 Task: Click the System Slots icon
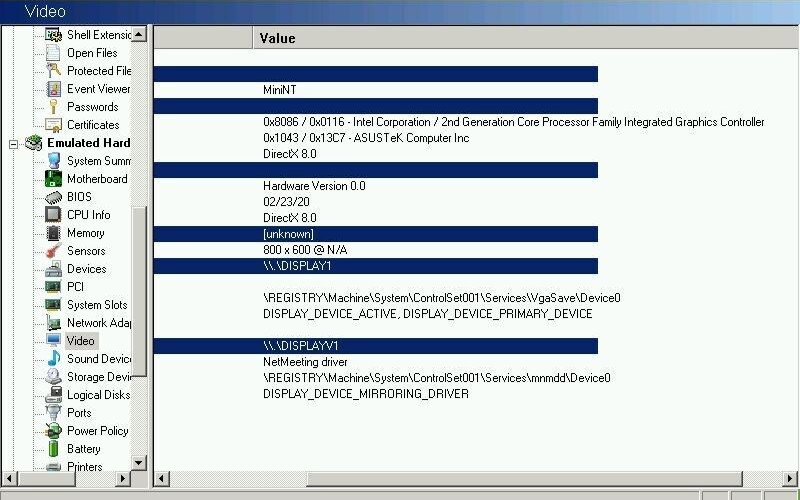tap(53, 305)
